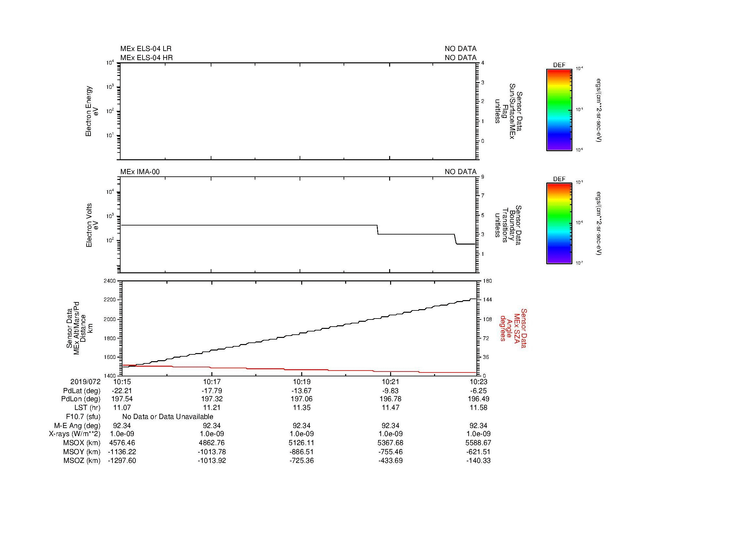Click the MSOY (km) row label
The height and width of the screenshot is (534, 756).
(82, 452)
